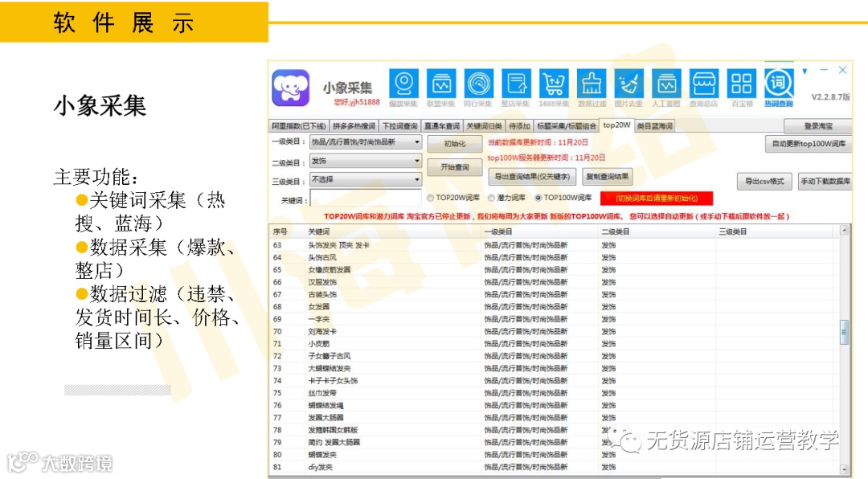
Task: Click the 手动下载数据库 button
Action: 825,182
